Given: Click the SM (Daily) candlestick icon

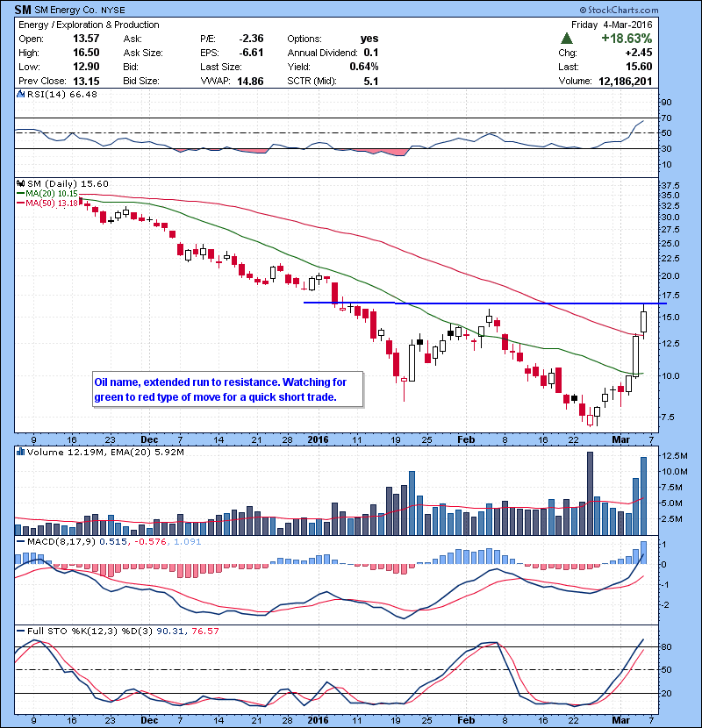Looking at the screenshot, I should click(20, 184).
